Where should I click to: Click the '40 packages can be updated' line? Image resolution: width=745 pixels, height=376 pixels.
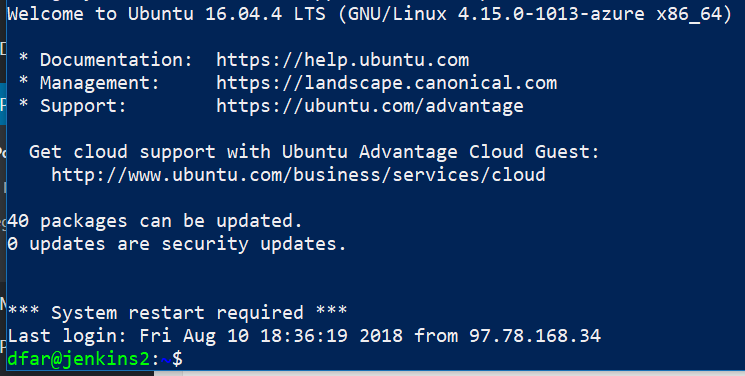tap(155, 221)
